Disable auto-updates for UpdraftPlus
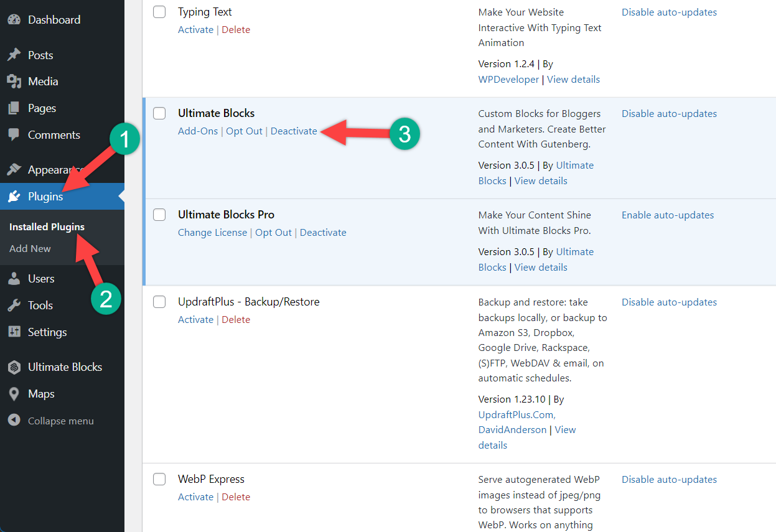Image resolution: width=776 pixels, height=532 pixels. pyautogui.click(x=669, y=302)
